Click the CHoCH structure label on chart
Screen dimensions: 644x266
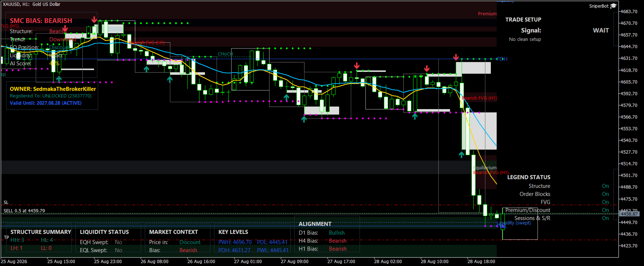click(225, 54)
